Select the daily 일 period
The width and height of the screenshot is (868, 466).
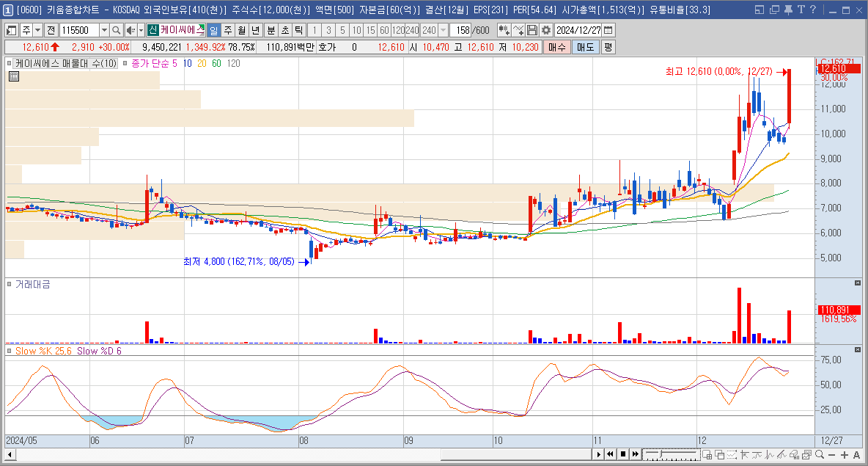[x=213, y=31]
